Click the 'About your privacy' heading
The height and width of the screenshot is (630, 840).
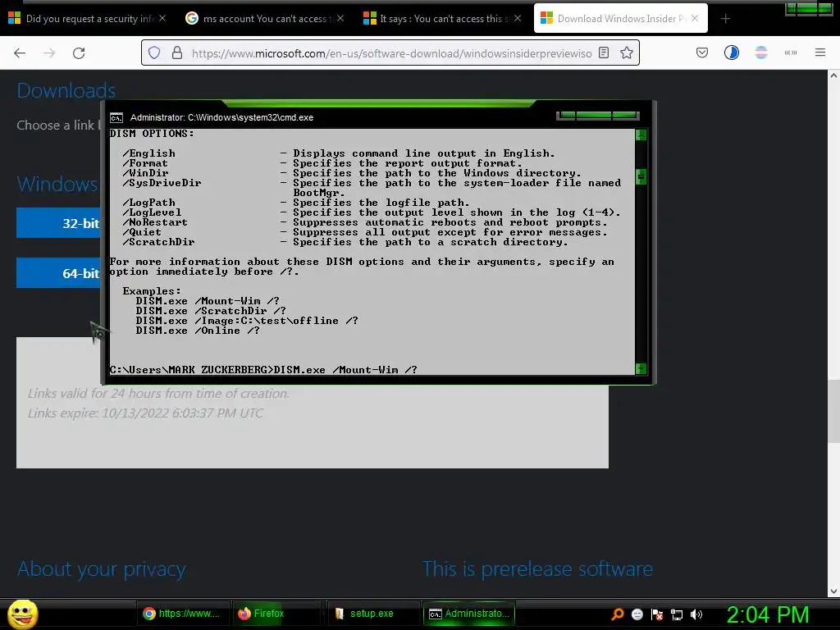coord(101,569)
